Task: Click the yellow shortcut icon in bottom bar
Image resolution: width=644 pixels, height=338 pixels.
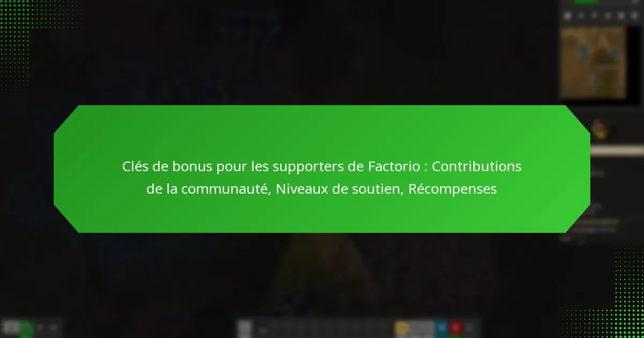Action: click(x=401, y=328)
